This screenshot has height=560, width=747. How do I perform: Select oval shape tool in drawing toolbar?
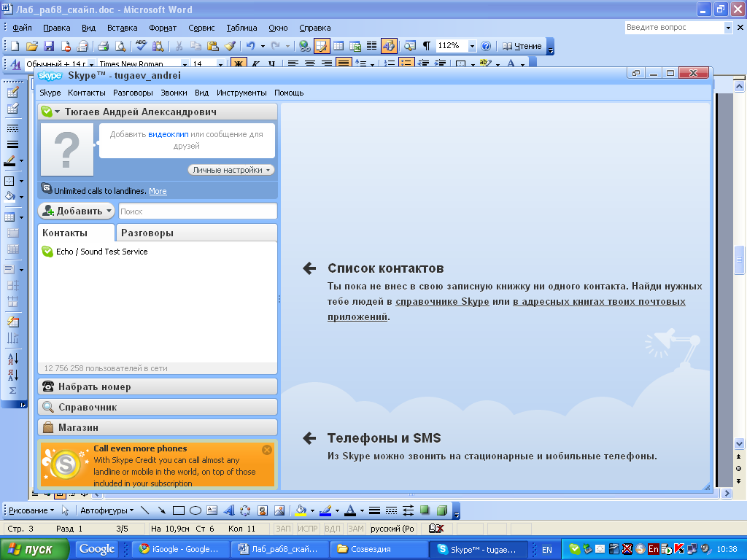pyautogui.click(x=196, y=510)
